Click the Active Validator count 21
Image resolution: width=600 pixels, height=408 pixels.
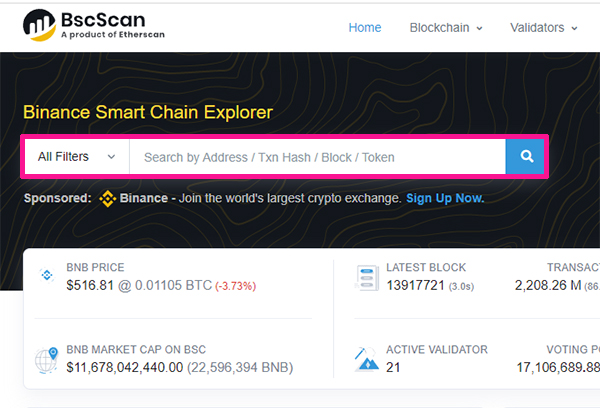pyautogui.click(x=393, y=368)
